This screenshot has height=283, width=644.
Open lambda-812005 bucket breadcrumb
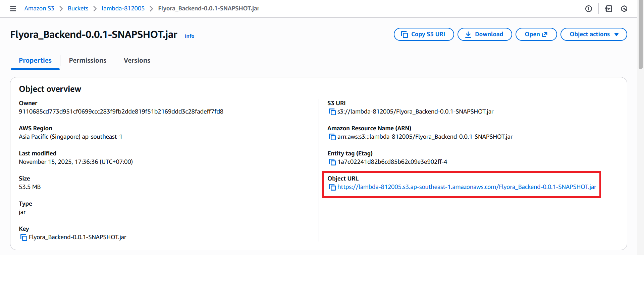click(123, 8)
